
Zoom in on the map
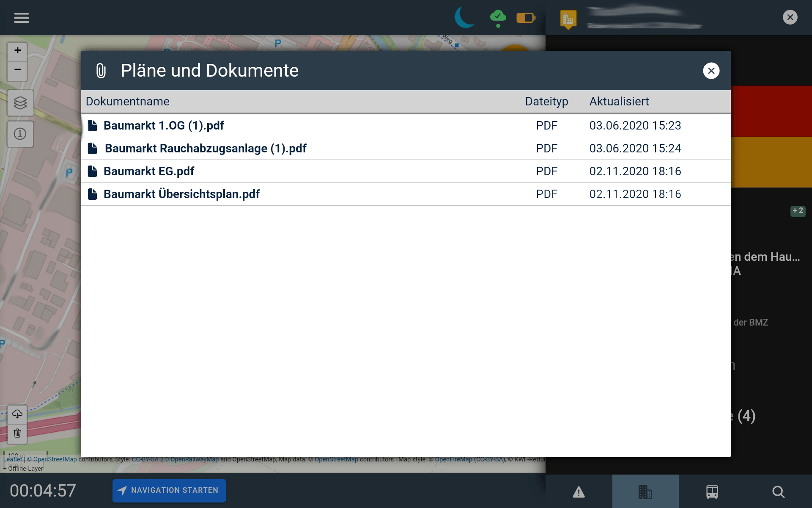tap(17, 51)
